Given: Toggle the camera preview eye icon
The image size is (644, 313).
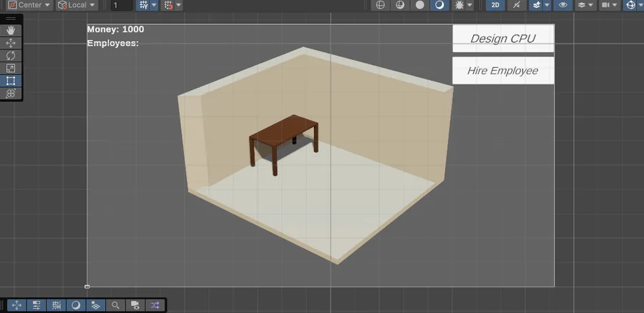Looking at the screenshot, I should 135,305.
